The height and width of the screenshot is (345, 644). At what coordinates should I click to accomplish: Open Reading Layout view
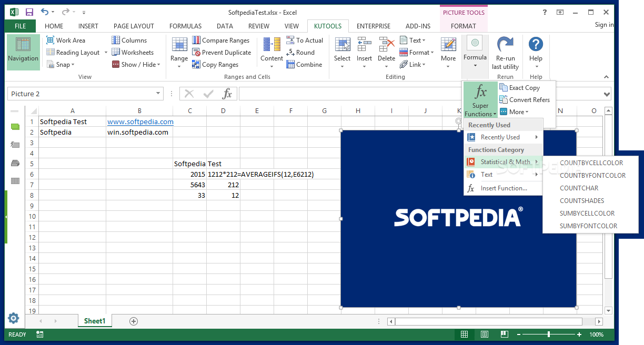point(73,52)
